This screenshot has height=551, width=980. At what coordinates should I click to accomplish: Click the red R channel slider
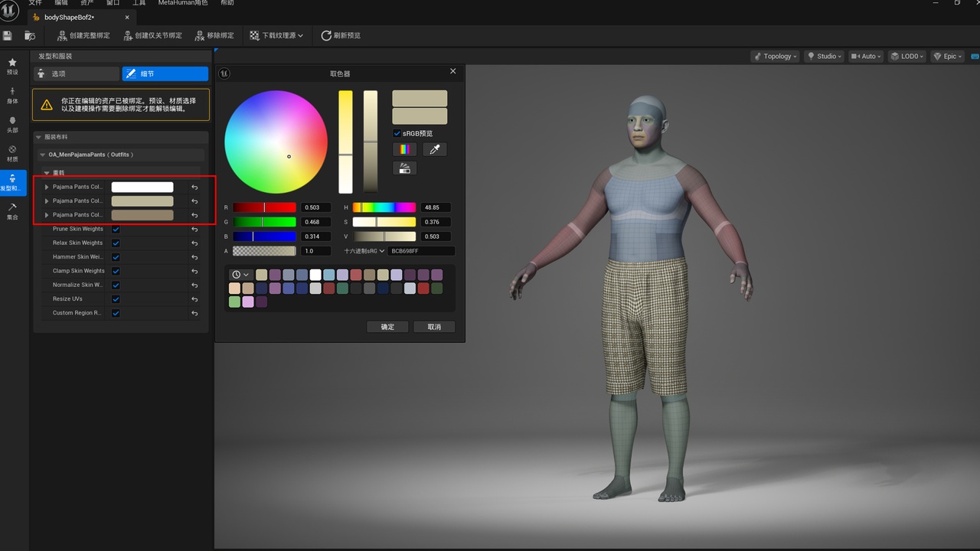pyautogui.click(x=264, y=207)
